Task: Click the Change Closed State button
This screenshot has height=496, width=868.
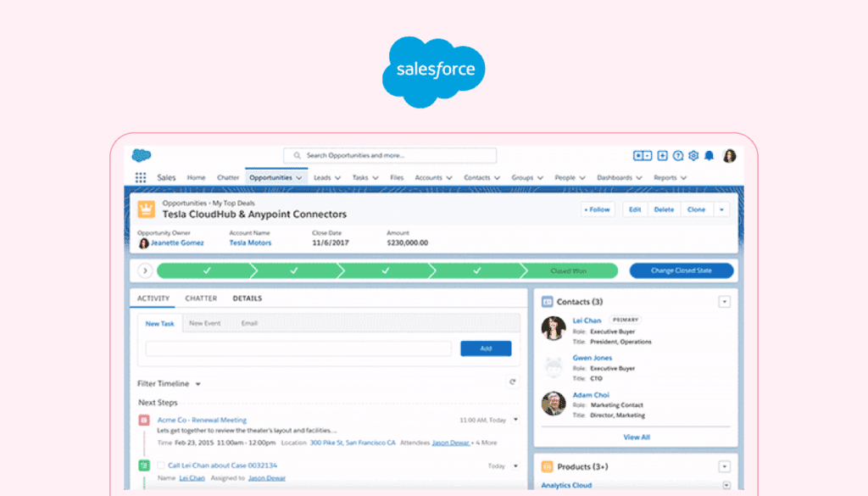Action: 681,271
